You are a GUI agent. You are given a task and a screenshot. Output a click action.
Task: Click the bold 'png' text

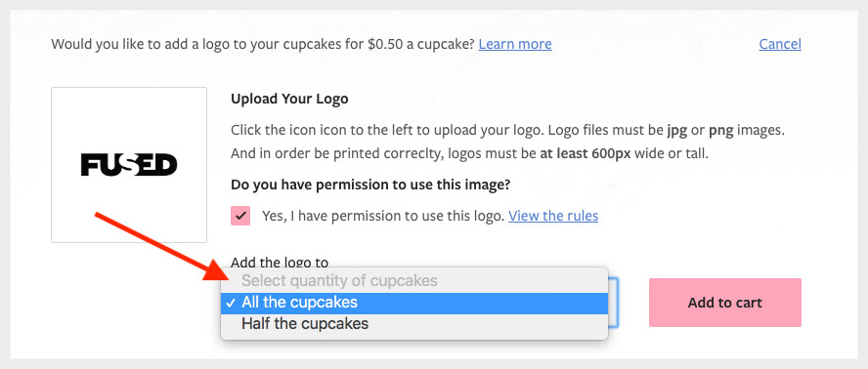point(720,131)
